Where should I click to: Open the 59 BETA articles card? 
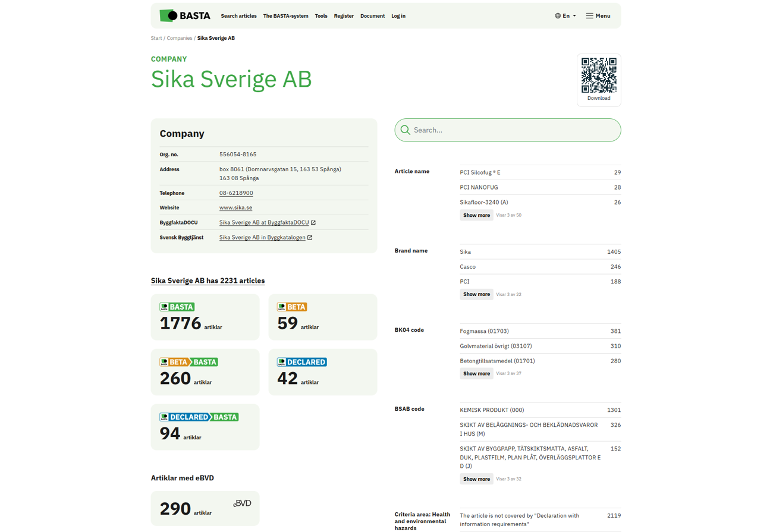point(322,317)
